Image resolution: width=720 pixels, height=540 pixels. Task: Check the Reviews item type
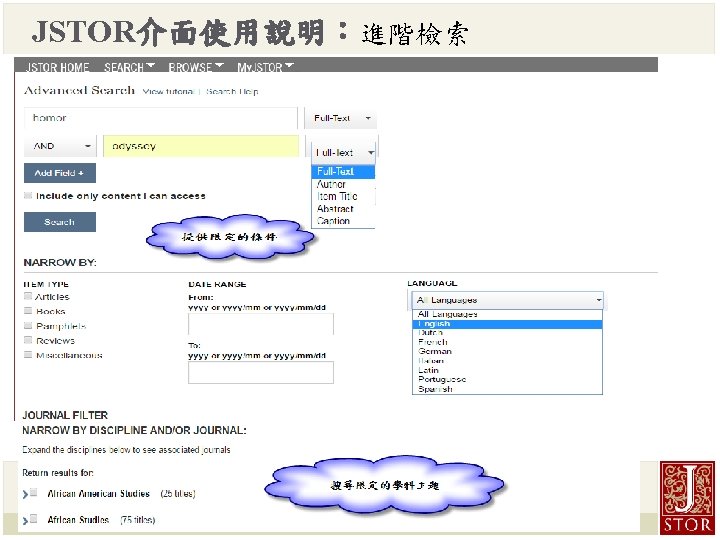click(28, 340)
